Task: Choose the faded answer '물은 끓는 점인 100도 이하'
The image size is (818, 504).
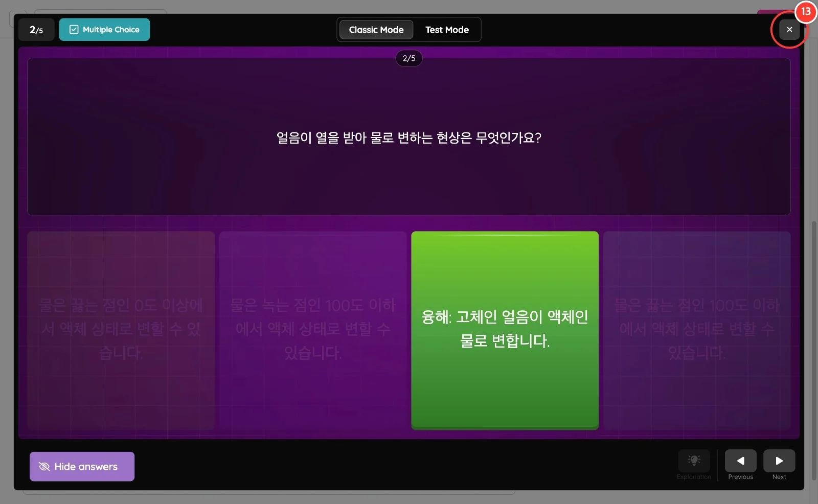Action: 697,330
